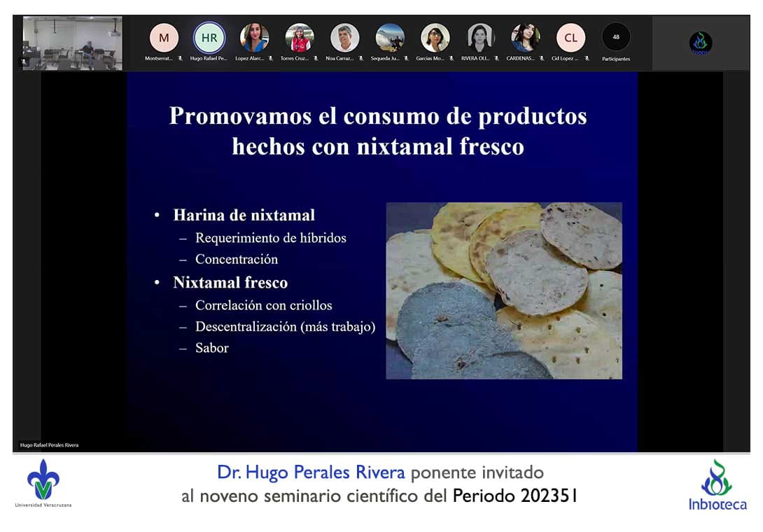Click the Inbioteca logo in footer
Screen dimensions: 763x532
coord(717,485)
